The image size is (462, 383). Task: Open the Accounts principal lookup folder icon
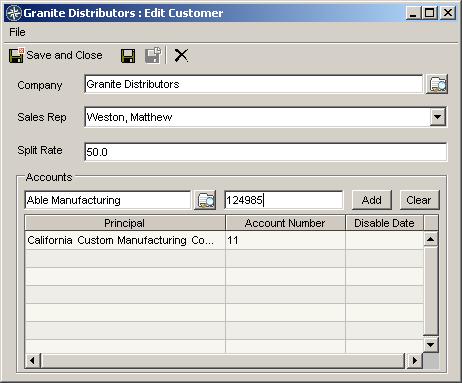(205, 200)
